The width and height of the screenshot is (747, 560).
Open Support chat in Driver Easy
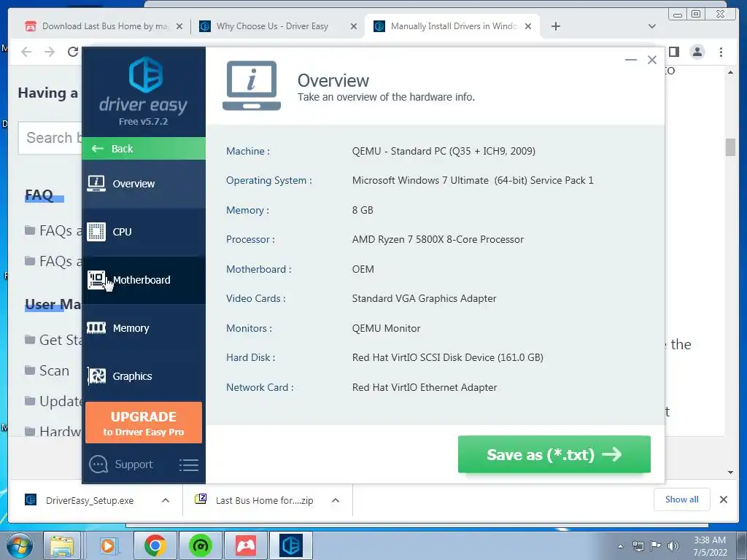pyautogui.click(x=121, y=464)
